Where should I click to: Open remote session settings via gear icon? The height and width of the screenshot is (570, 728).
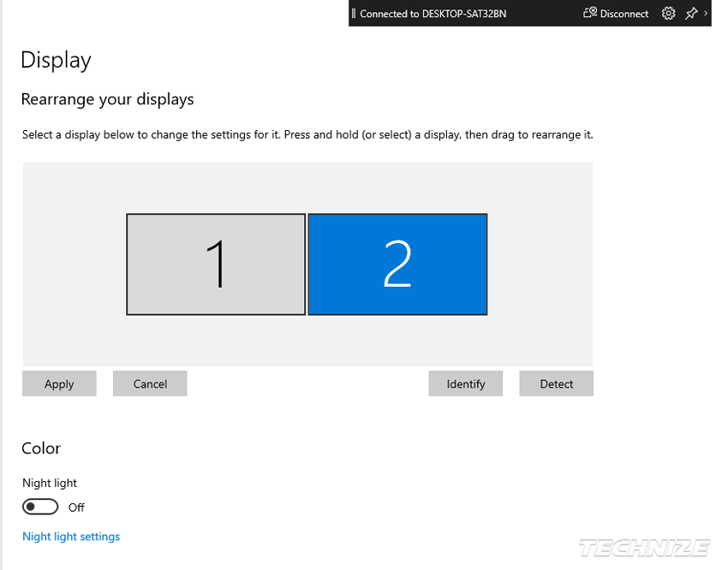click(x=669, y=14)
